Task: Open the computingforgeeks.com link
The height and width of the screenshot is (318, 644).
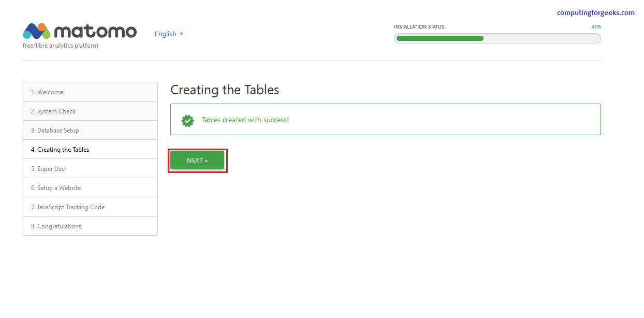Action: pos(595,13)
